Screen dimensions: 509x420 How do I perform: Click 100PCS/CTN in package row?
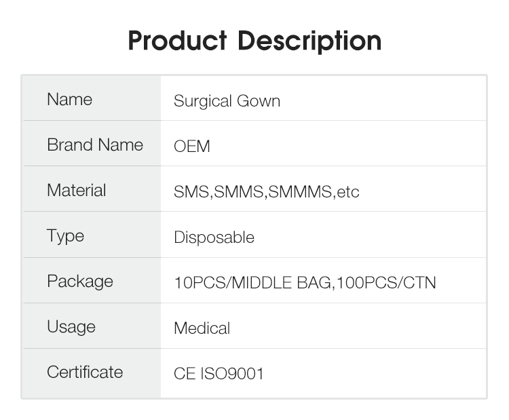pyautogui.click(x=386, y=283)
